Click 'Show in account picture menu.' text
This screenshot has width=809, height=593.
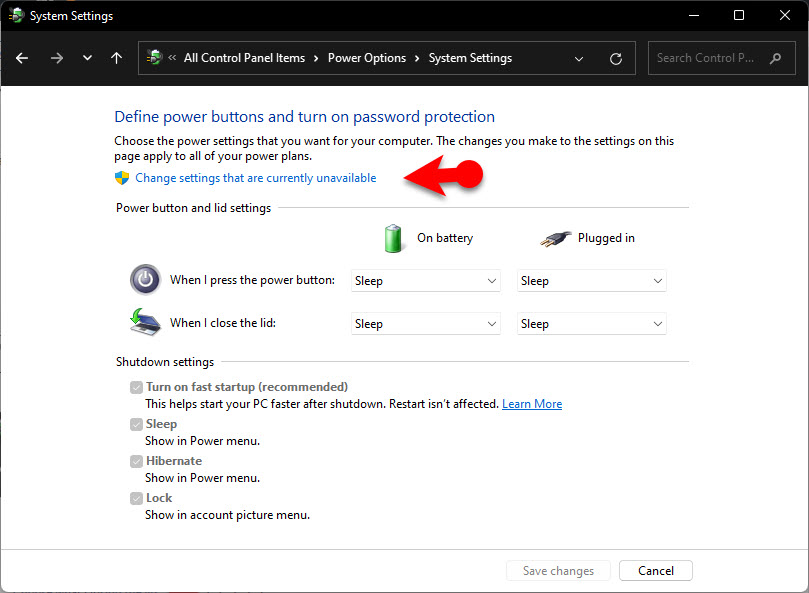228,515
